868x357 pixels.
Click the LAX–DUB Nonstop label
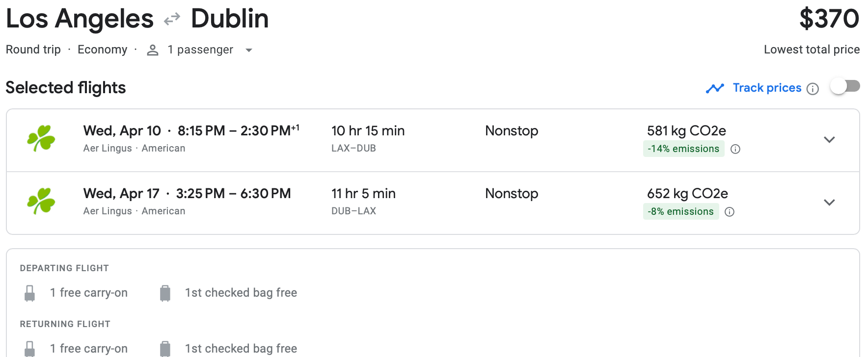[512, 131]
